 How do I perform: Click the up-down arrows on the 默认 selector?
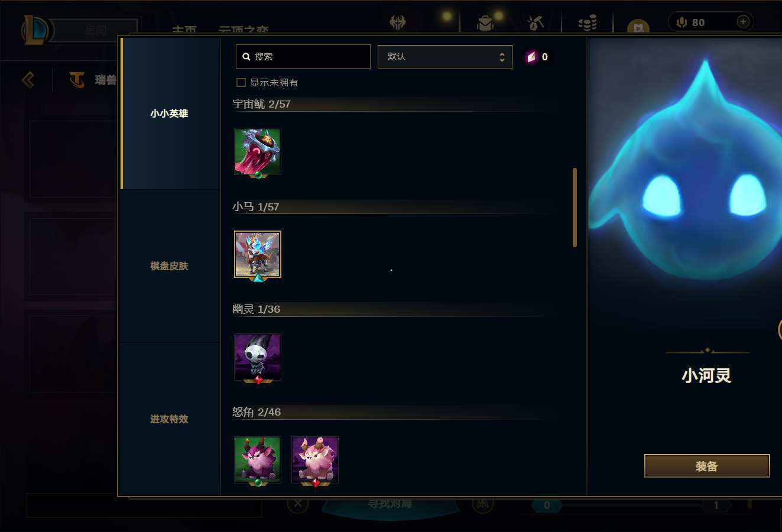(502, 57)
